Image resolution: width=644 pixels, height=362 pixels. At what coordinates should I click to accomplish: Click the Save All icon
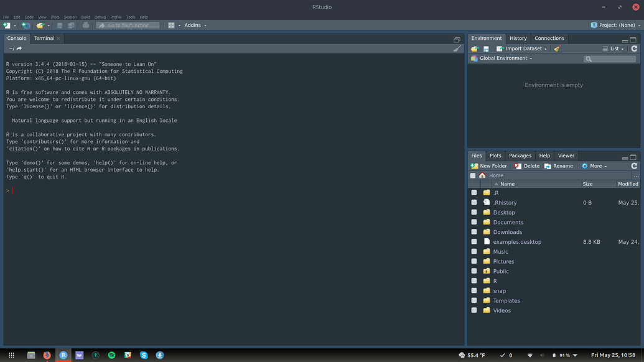pos(71,26)
